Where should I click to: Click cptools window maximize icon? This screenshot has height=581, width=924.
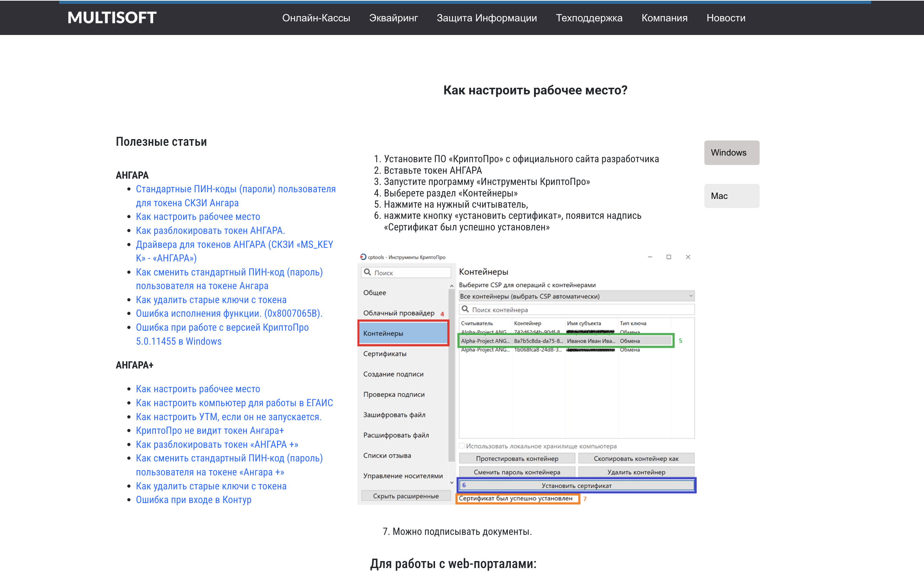[x=668, y=257]
